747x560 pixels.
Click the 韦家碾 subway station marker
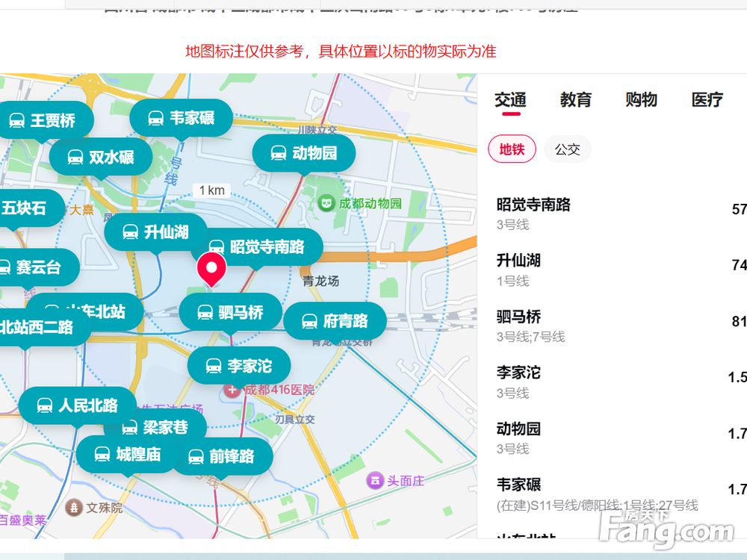[x=182, y=118]
